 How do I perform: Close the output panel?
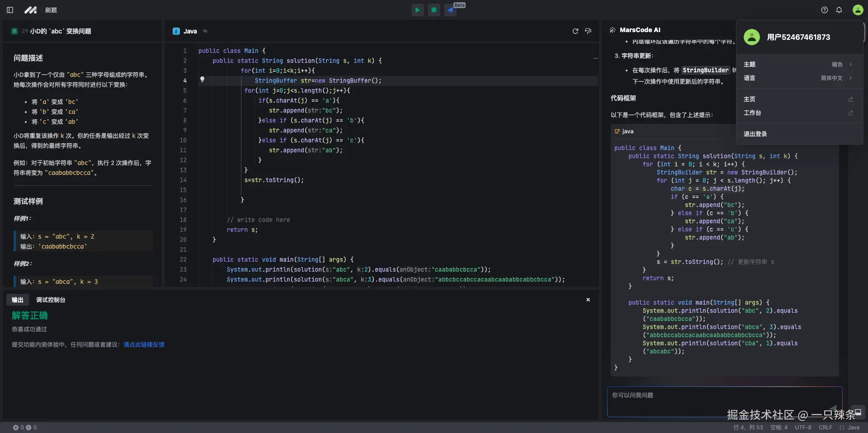tap(588, 300)
